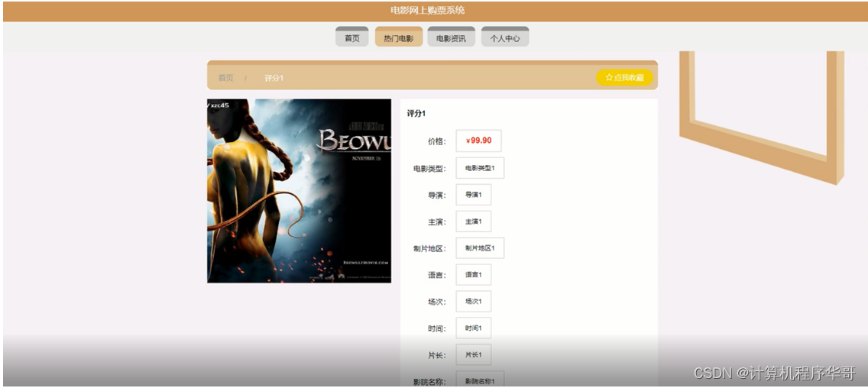
Task: Switch to the 热门电影 tab
Action: (399, 37)
